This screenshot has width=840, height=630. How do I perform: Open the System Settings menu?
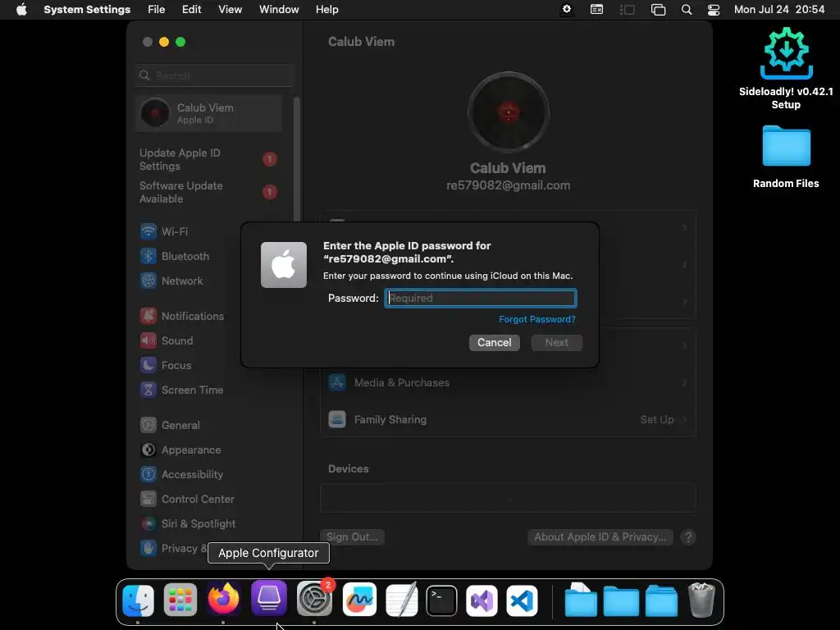tap(87, 9)
